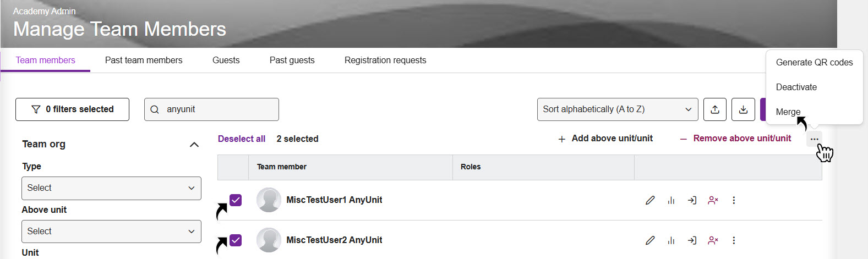Click the avatar of MiscTestUser2 AnyUnit
Viewport: 868px width, 259px height.
coord(269,240)
